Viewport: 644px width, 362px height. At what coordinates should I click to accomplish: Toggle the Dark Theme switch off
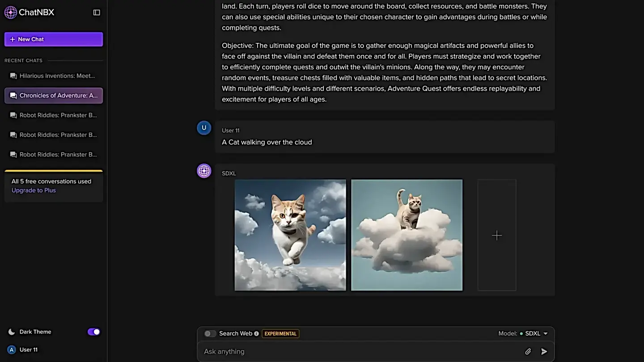coord(93,332)
